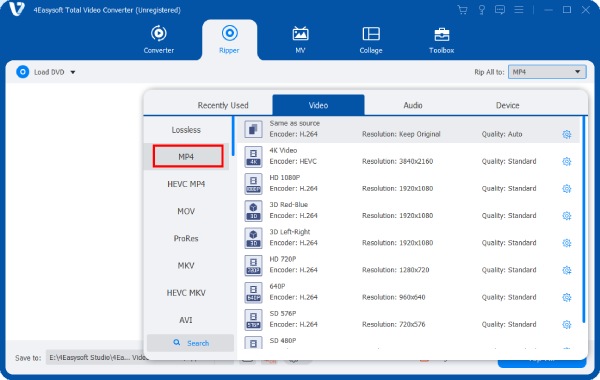Click the Save to path field
Screen dimensions: 600x380
[x=96, y=357]
